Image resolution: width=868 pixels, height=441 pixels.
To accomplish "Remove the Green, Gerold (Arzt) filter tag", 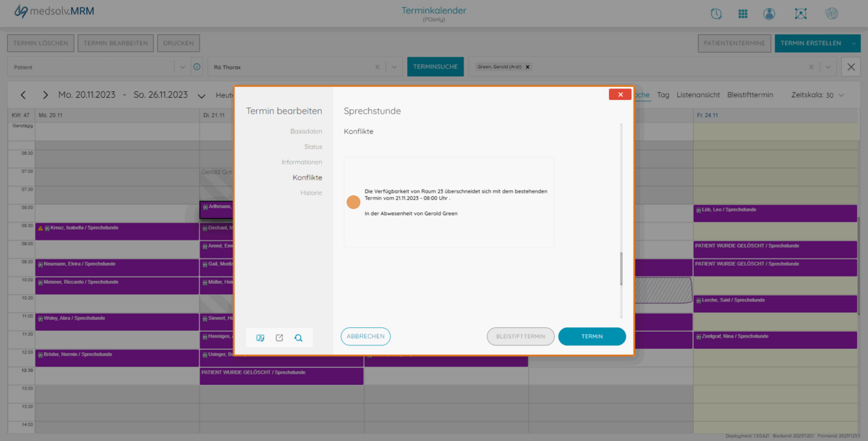I will 527,67.
